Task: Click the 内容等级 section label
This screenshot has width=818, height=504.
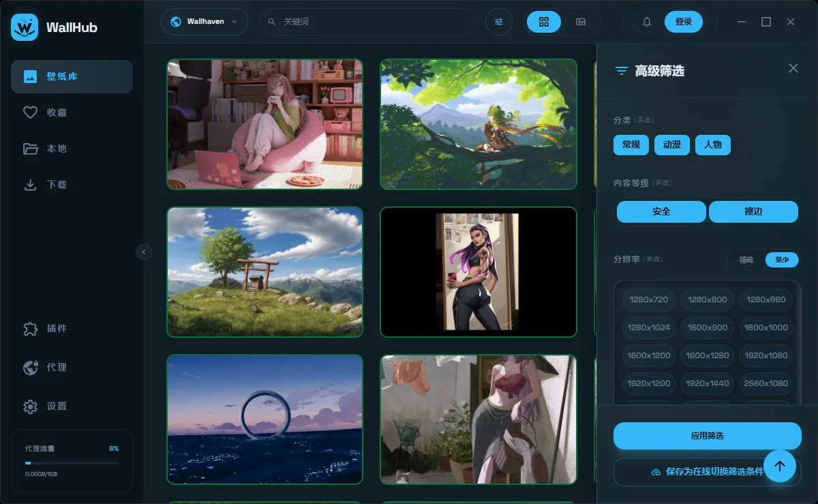Action: (x=631, y=183)
